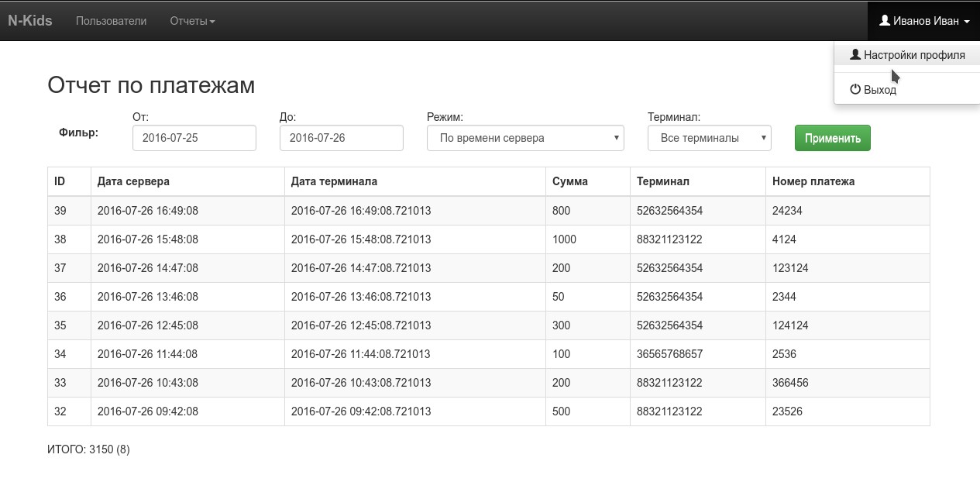Click the caret arrow after Иванов Иван
The height and width of the screenshot is (482, 980).
[x=967, y=22]
